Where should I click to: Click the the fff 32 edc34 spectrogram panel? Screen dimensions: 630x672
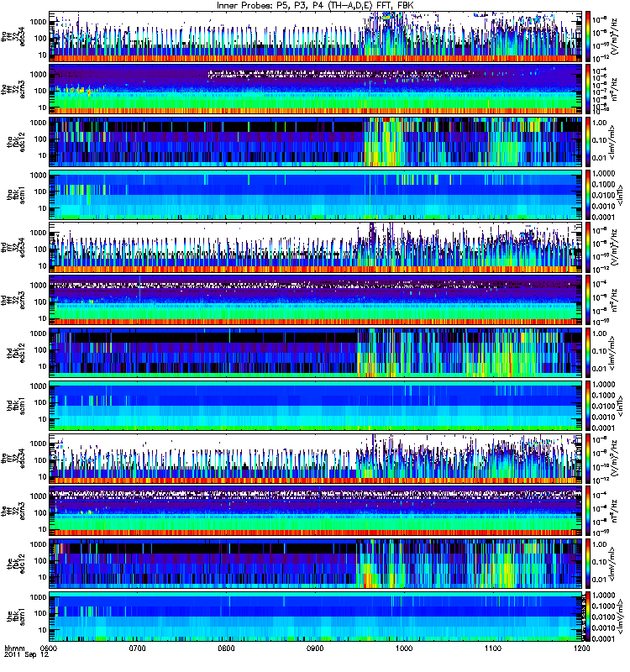[316, 459]
